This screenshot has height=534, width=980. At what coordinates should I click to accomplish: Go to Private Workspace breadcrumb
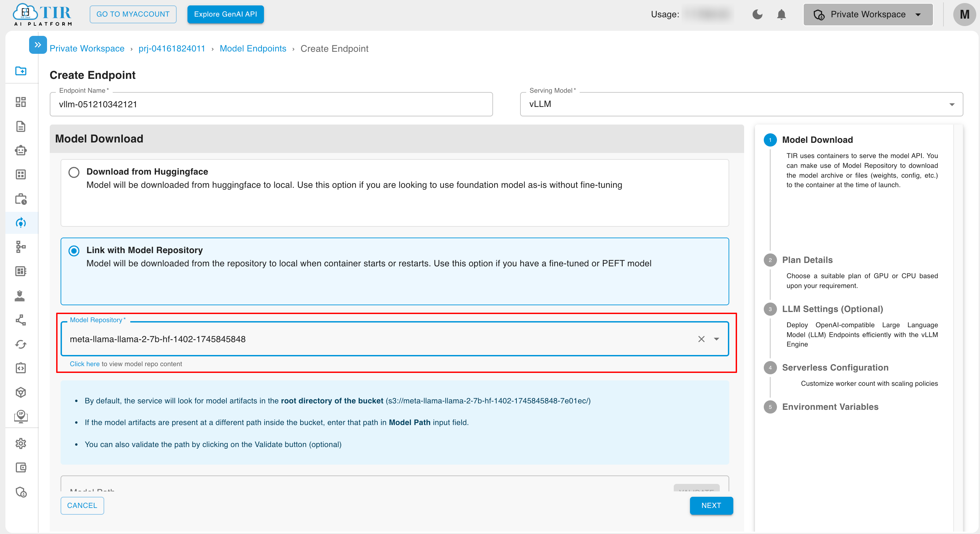point(87,48)
